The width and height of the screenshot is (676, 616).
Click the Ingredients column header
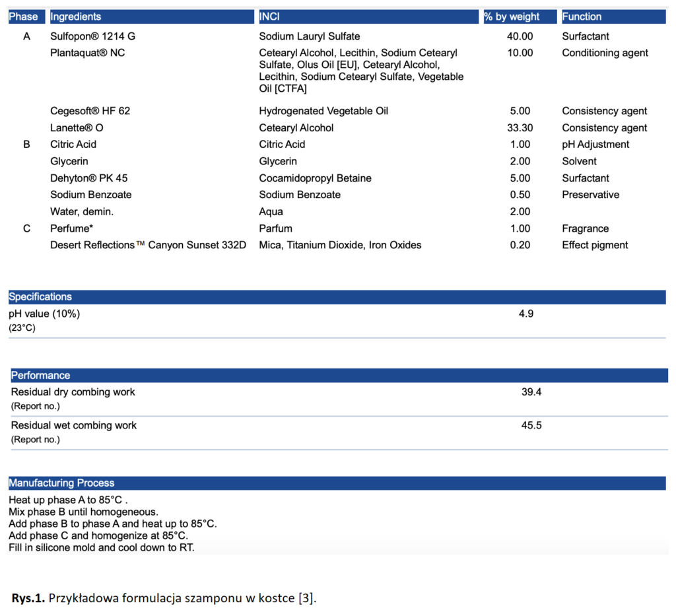pyautogui.click(x=76, y=17)
